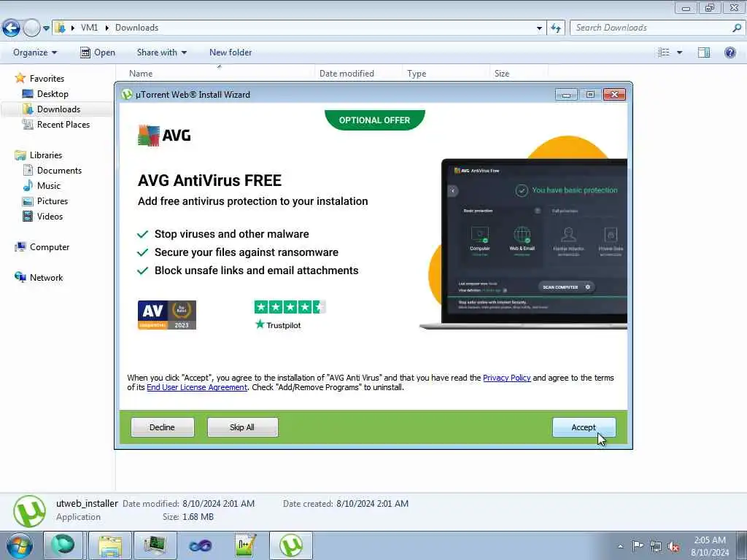This screenshot has height=560, width=747.
Task: Click utweb_installer icon in details pane
Action: tap(29, 511)
